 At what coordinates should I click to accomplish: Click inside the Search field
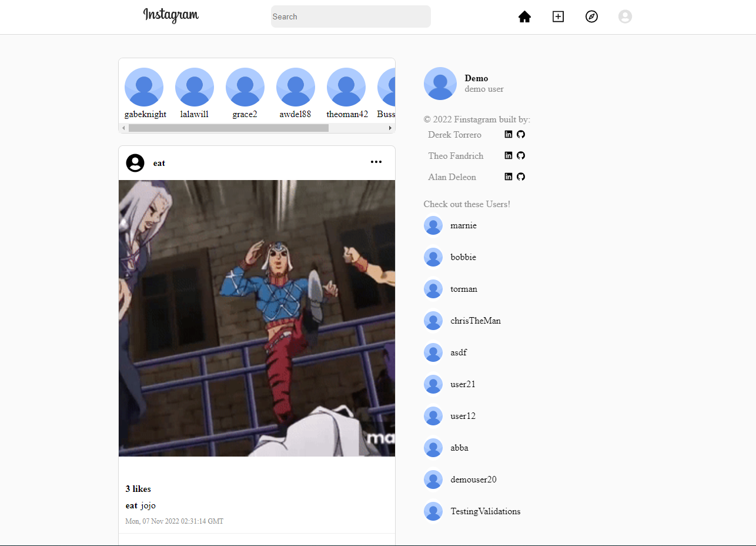tap(350, 16)
